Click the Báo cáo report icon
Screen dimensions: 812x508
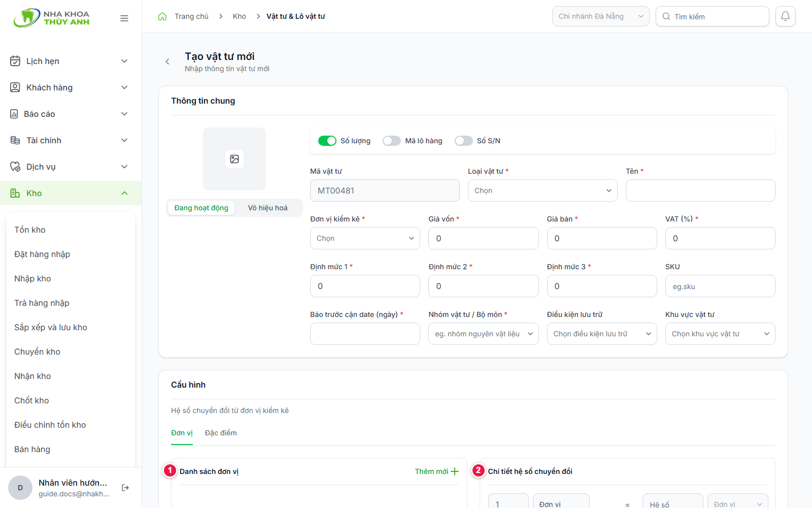tap(14, 114)
